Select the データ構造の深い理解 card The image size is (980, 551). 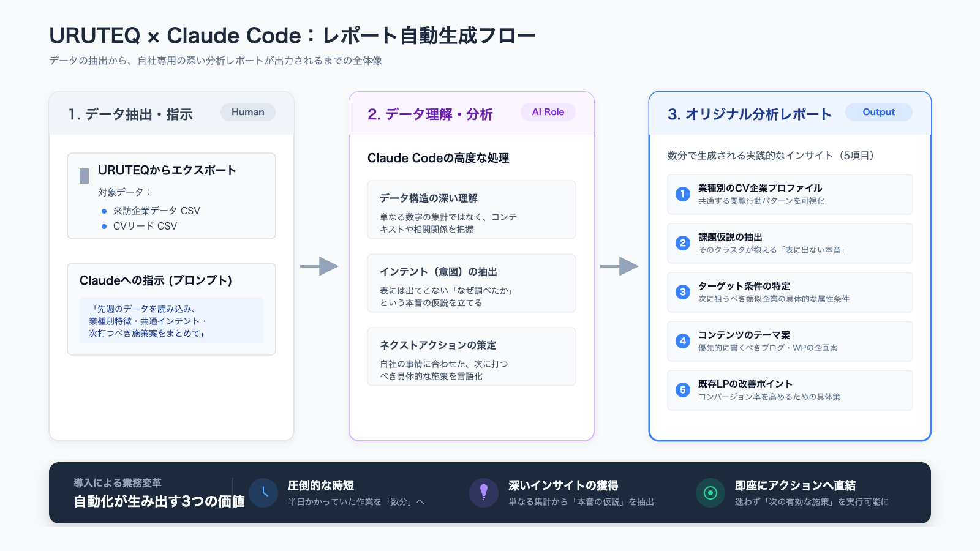click(471, 209)
